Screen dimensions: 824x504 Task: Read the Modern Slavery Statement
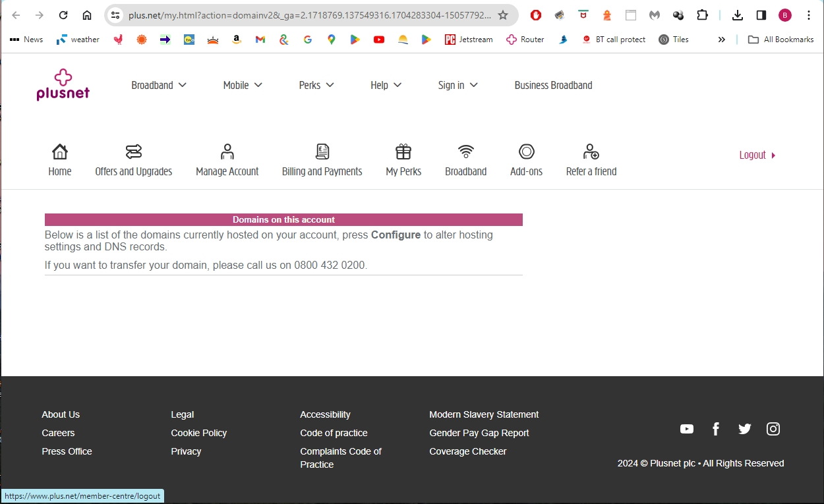tap(484, 414)
